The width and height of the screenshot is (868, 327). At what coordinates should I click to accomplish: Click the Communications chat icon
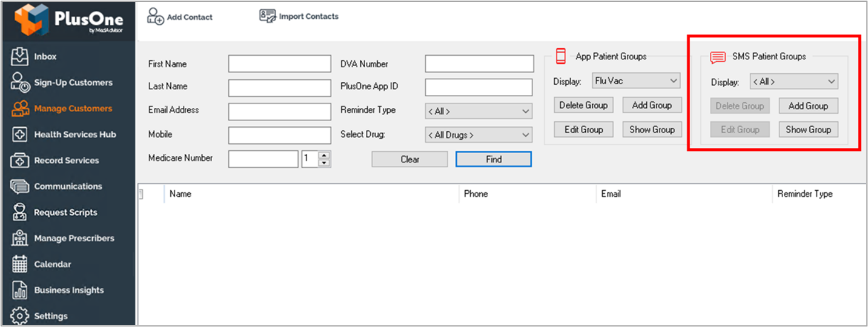[x=20, y=187]
